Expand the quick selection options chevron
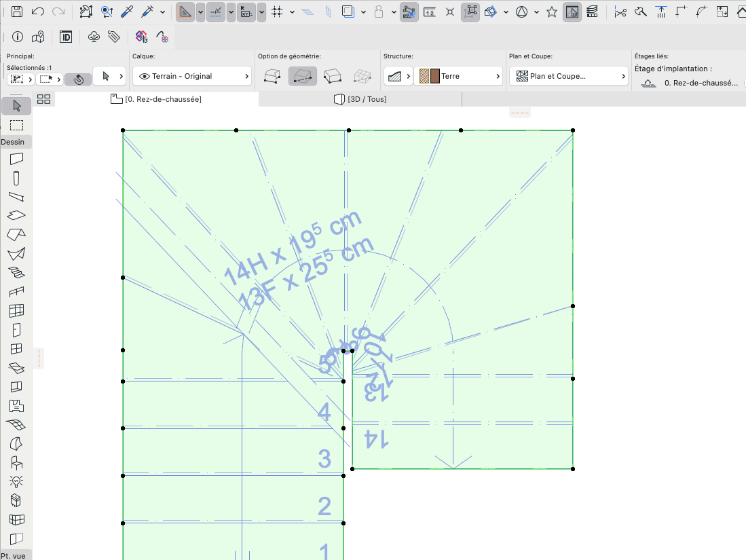The image size is (746, 560). (x=31, y=79)
